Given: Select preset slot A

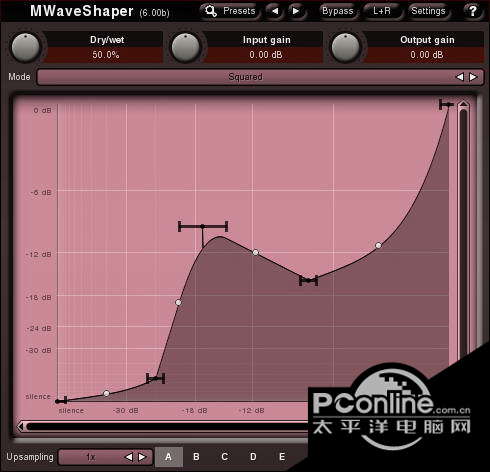Looking at the screenshot, I should 169,457.
